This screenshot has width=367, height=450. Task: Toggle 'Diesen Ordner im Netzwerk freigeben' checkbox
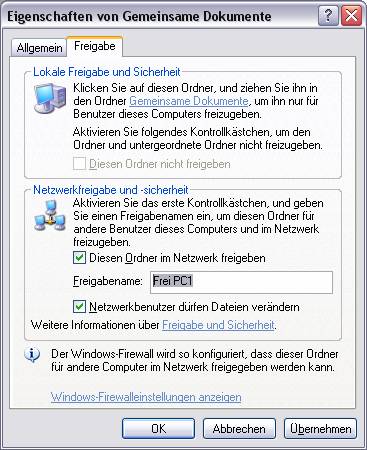[79, 258]
